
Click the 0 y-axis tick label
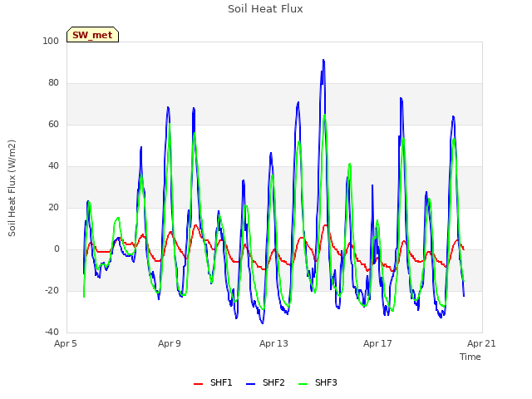tap(57, 249)
